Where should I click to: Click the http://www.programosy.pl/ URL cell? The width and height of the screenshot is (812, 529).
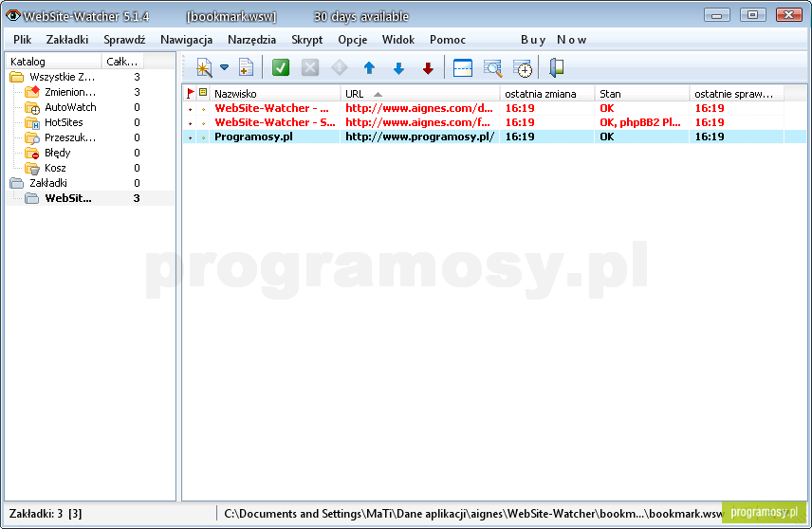pos(420,137)
